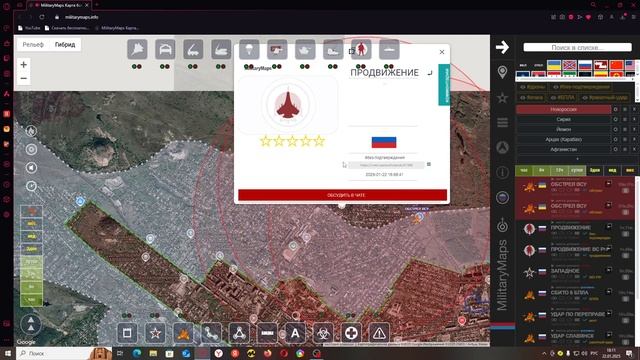
Task: Click the circle toggle in Новороссия row
Action: 616,109
